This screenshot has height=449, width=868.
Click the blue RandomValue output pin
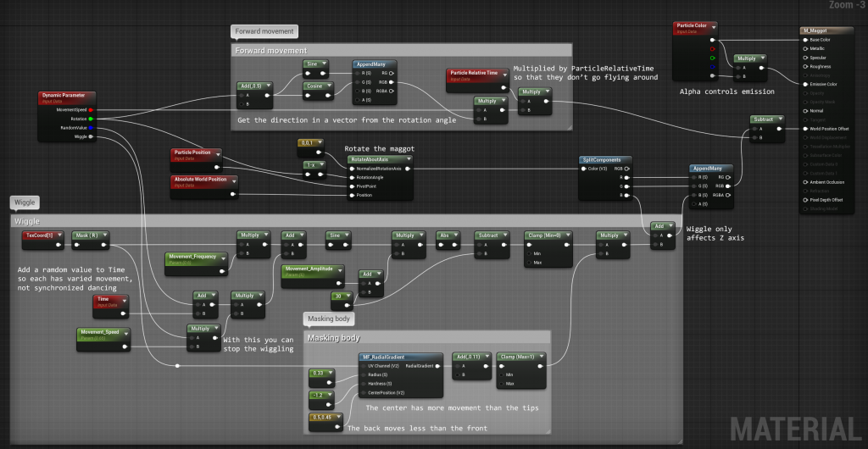click(x=90, y=128)
